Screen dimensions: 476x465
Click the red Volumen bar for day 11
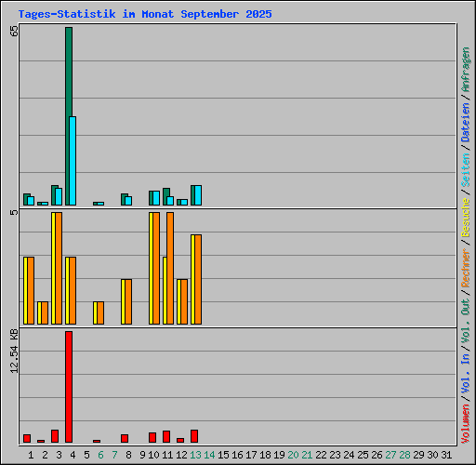click(166, 436)
